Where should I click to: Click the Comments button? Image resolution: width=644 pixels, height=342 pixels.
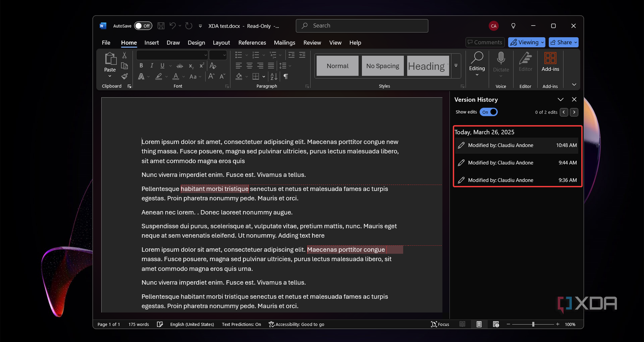(x=485, y=43)
